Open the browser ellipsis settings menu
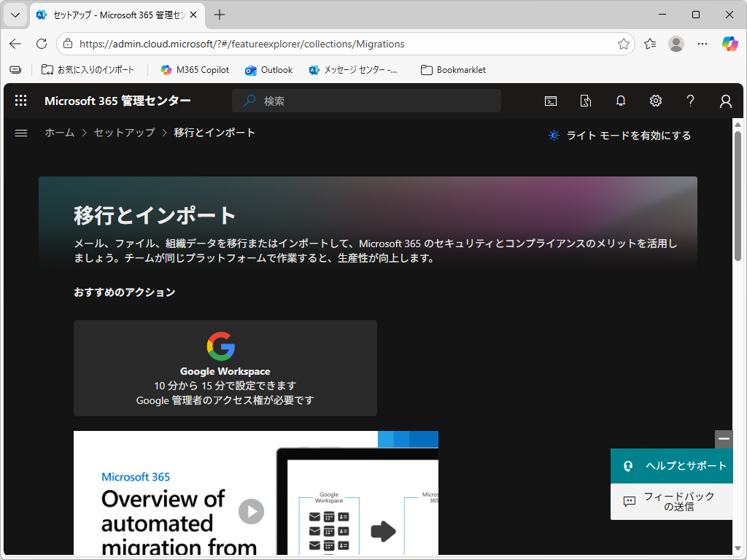Image resolution: width=747 pixels, height=560 pixels. (703, 44)
